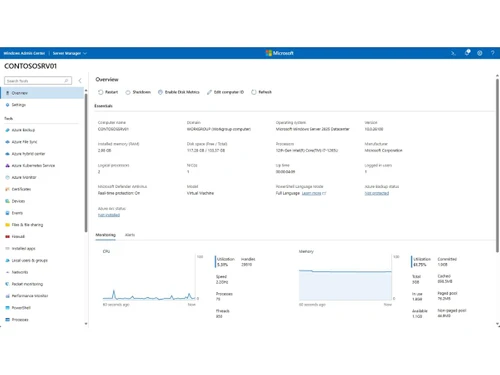Click the sidebar scroll-down arrow
The width and height of the screenshot is (500, 375).
(x=86, y=324)
